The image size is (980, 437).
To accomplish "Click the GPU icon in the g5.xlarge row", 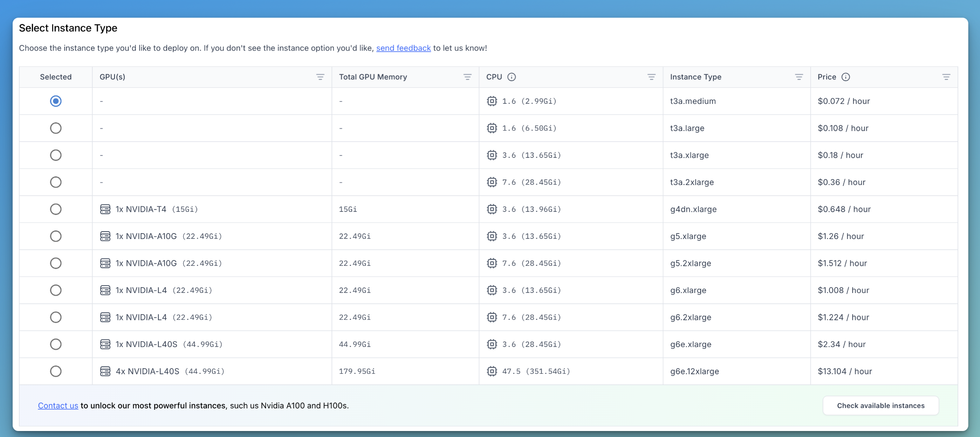I will (x=105, y=236).
